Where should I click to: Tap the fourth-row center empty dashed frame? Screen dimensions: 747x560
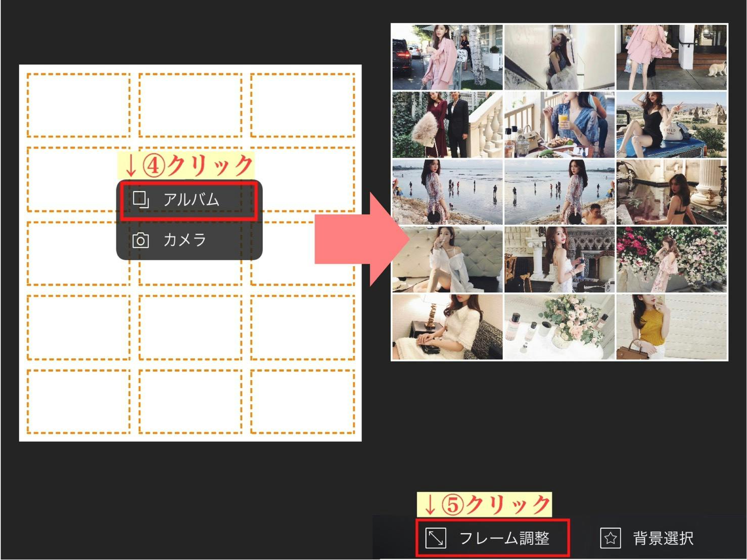tap(190, 328)
